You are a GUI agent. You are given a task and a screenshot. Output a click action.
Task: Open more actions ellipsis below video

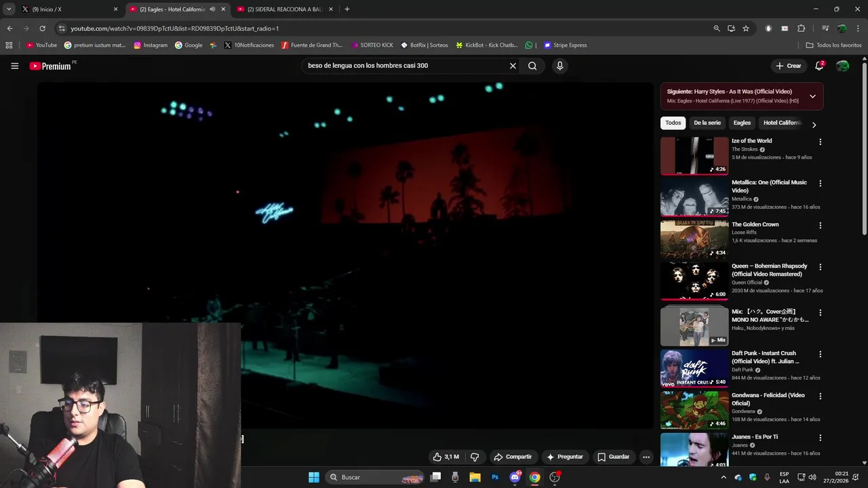646,457
